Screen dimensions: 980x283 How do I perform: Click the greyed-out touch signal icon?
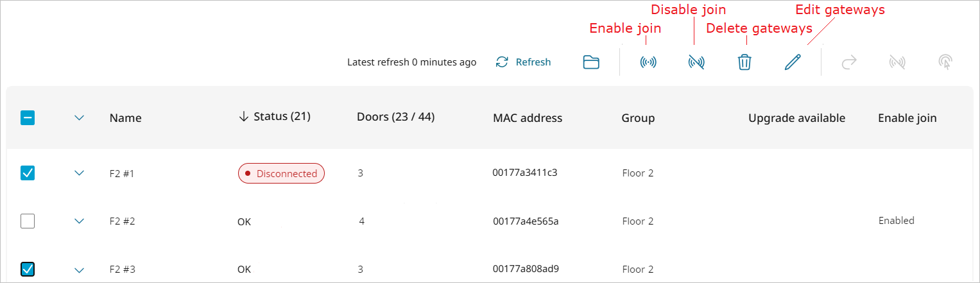tap(945, 62)
